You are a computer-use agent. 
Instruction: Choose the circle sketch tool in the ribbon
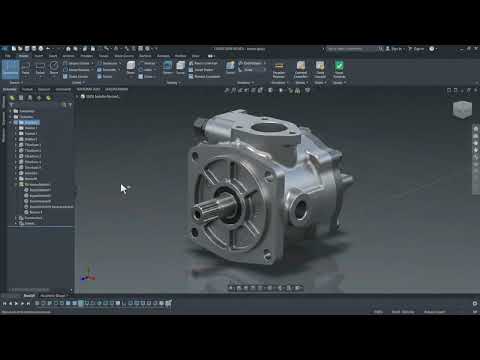click(54, 66)
